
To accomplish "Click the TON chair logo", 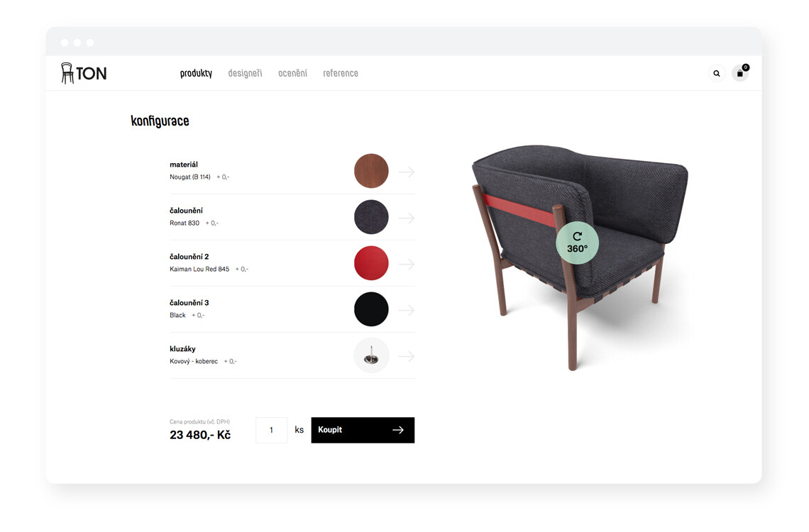I will (84, 73).
